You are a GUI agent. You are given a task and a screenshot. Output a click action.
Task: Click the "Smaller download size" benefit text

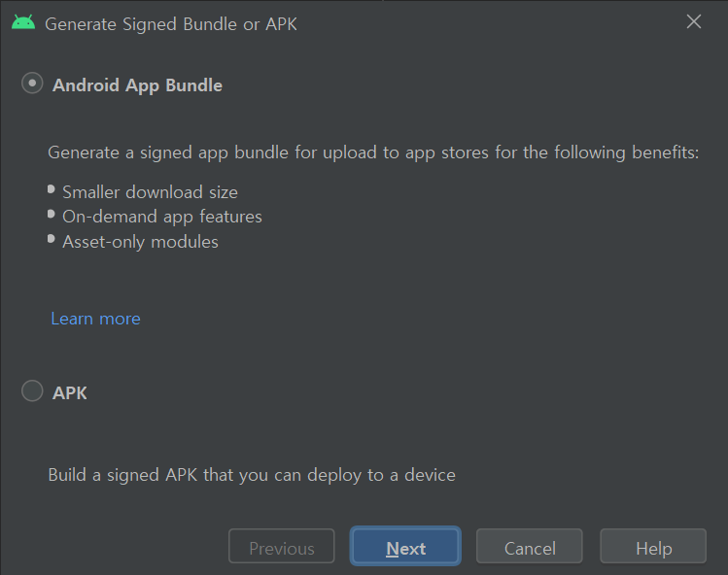coord(150,192)
